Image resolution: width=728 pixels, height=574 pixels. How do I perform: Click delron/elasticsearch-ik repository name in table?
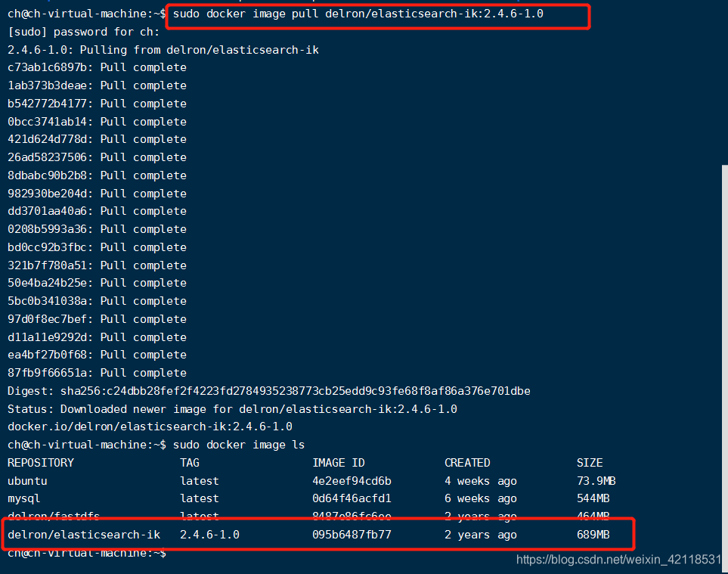point(84,535)
